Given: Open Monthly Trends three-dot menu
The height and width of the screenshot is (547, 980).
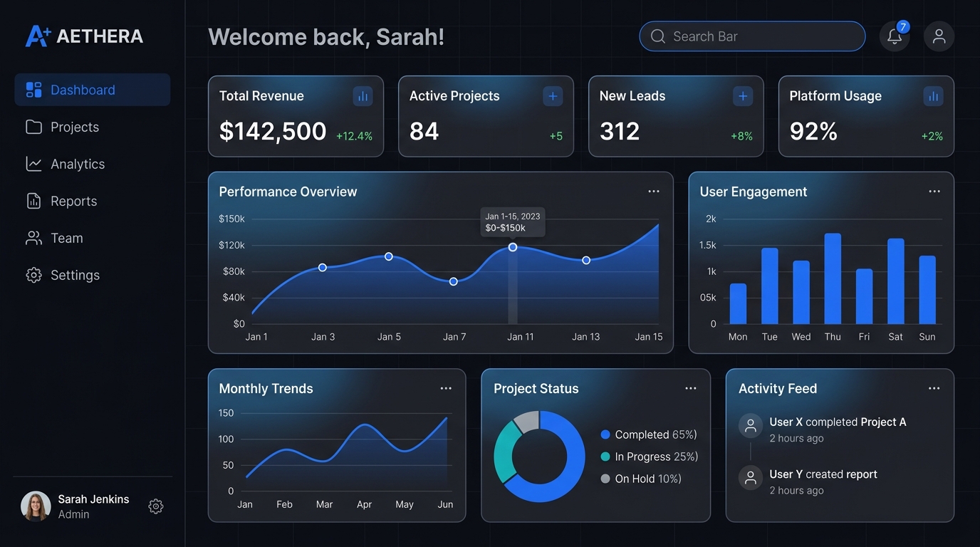Looking at the screenshot, I should [x=446, y=388].
